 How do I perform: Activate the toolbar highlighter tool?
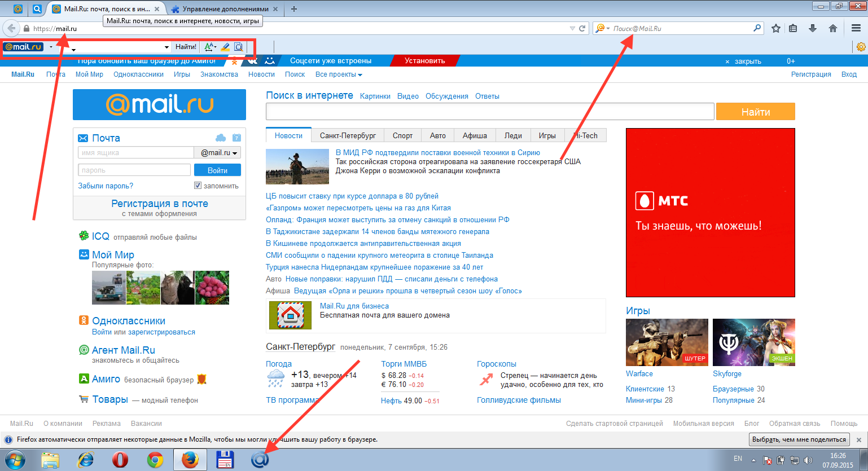tap(225, 47)
